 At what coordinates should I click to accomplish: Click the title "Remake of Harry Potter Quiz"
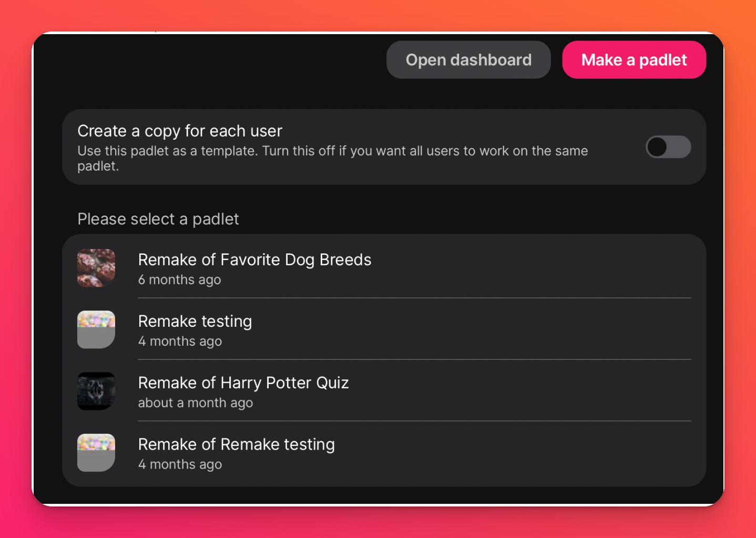click(x=243, y=382)
